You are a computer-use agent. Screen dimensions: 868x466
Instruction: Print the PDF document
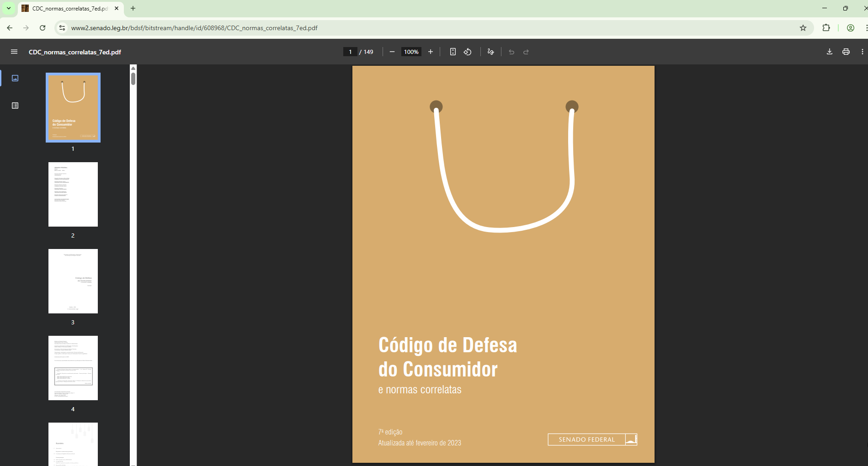846,52
